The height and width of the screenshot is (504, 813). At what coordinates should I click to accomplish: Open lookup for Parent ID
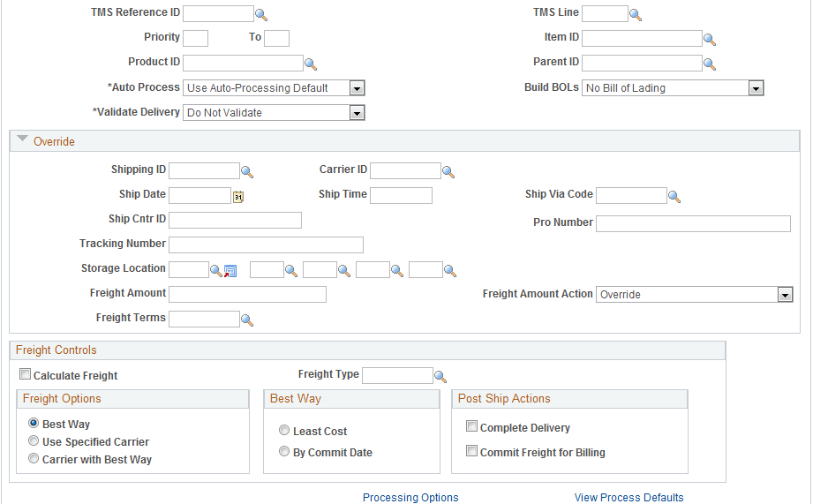click(x=710, y=64)
